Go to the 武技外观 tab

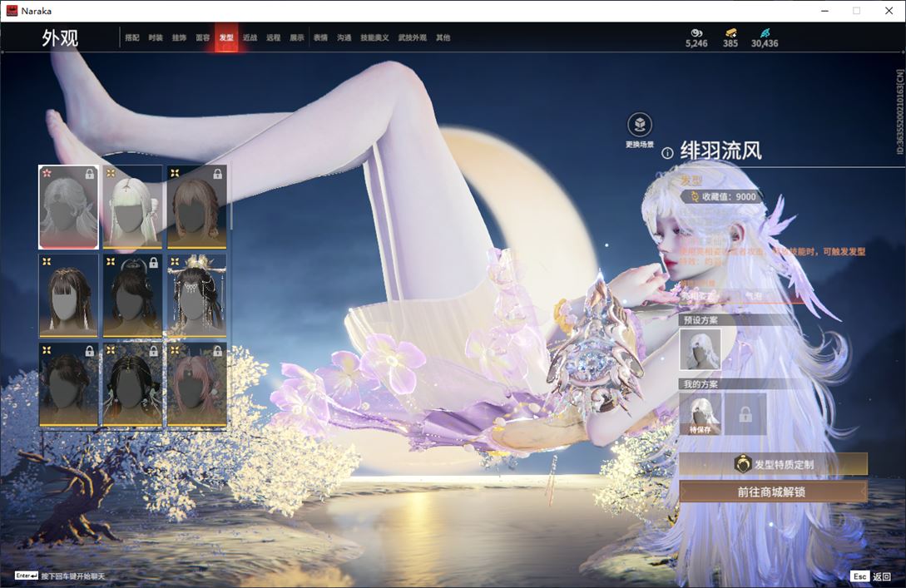pyautogui.click(x=412, y=38)
